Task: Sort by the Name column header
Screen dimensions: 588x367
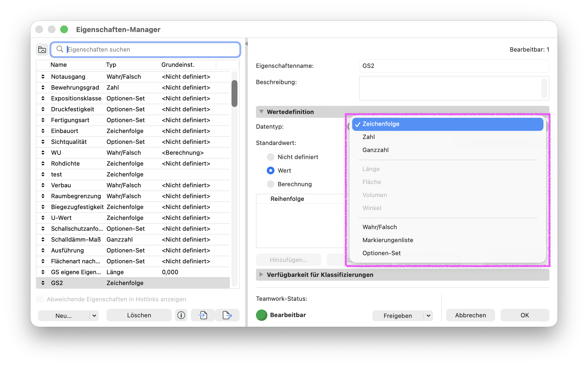Action: (77, 65)
